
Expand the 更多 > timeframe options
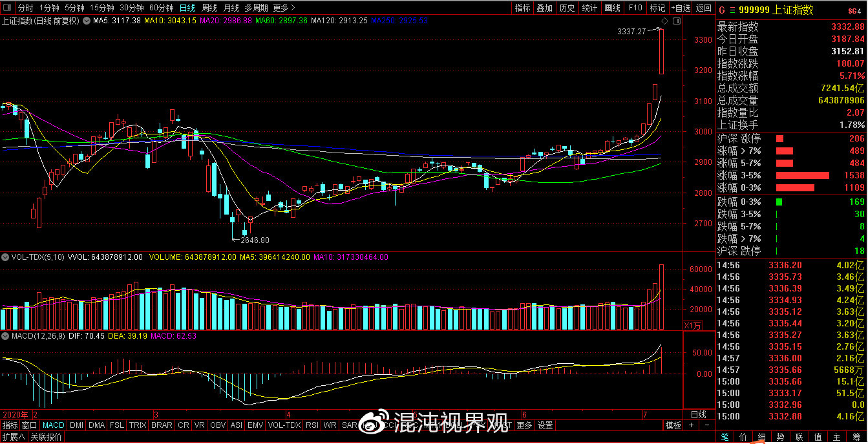[x=284, y=8]
